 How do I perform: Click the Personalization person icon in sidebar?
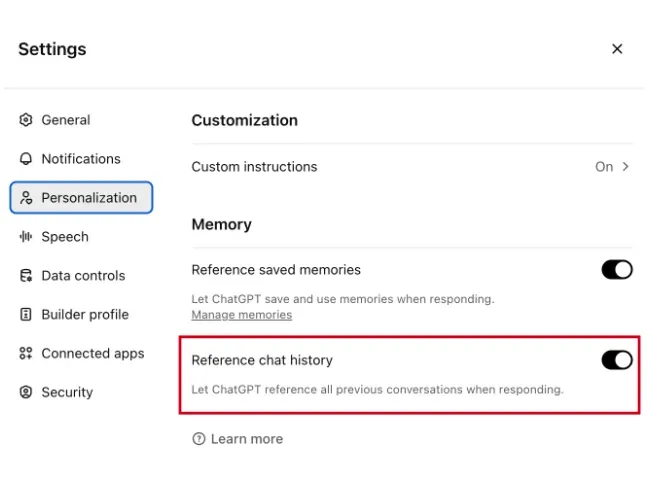pos(26,198)
